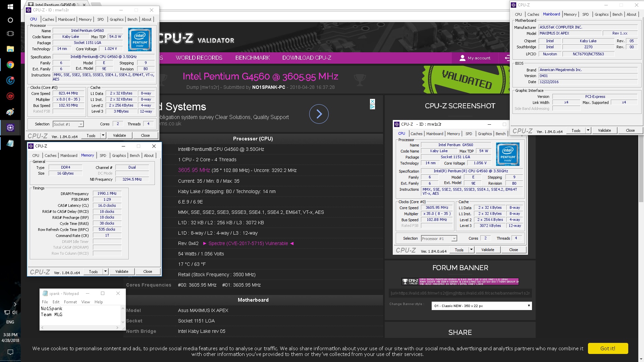644x362 pixels.
Task: Click Validate in CPU-Z memory window
Action: click(x=122, y=271)
